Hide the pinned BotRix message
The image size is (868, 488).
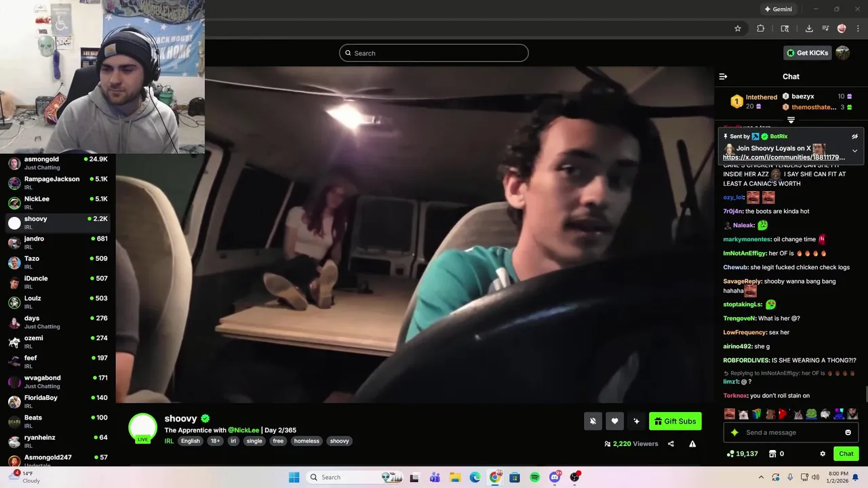tap(854, 136)
